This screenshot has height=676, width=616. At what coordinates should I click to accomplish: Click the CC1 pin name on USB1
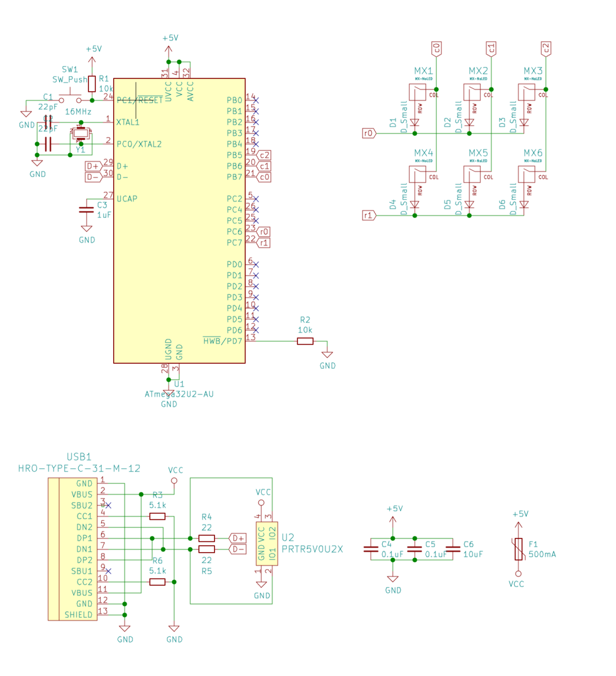pyautogui.click(x=84, y=516)
